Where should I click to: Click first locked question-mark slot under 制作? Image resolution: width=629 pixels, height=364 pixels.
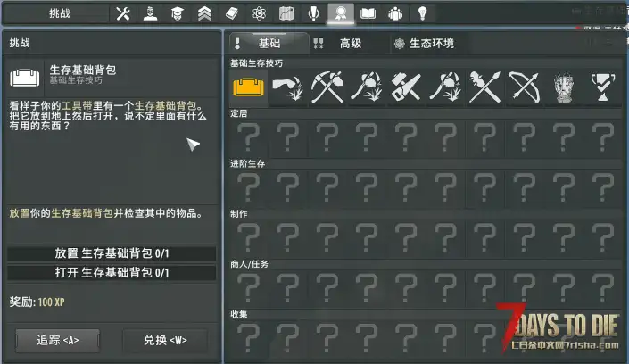point(248,237)
